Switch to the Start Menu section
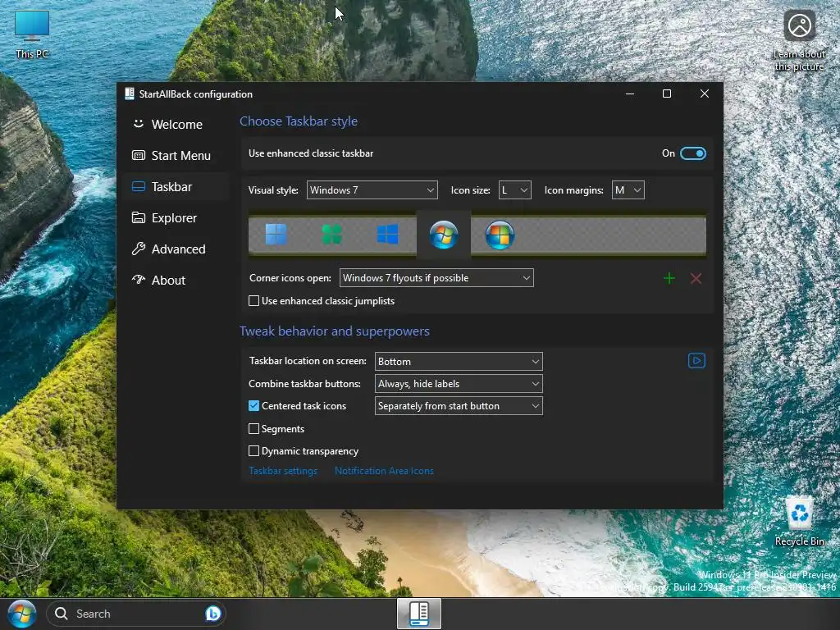This screenshot has width=840, height=630. (176, 155)
